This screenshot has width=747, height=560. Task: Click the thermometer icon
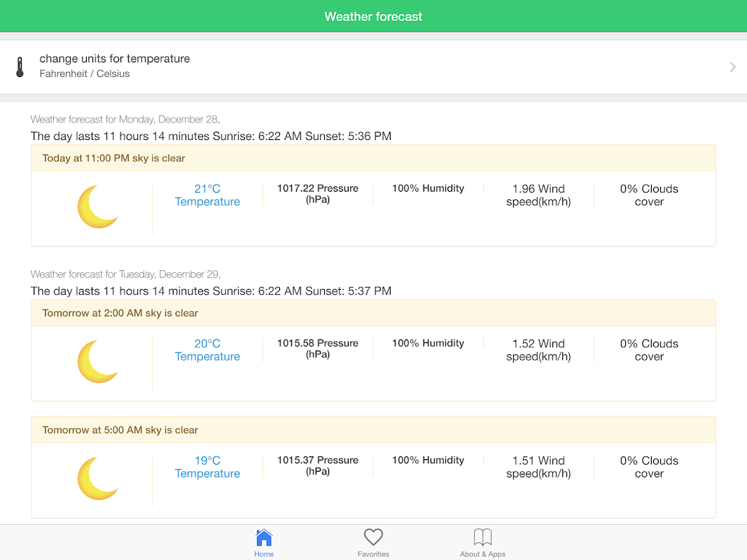tap(20, 67)
